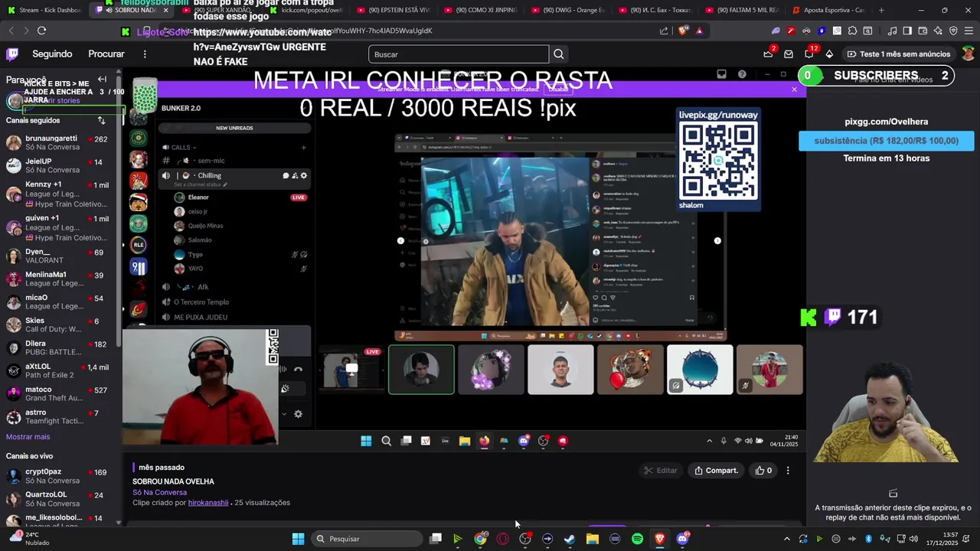Expand list with Mostrar mais
The width and height of the screenshot is (980, 551).
pyautogui.click(x=28, y=437)
